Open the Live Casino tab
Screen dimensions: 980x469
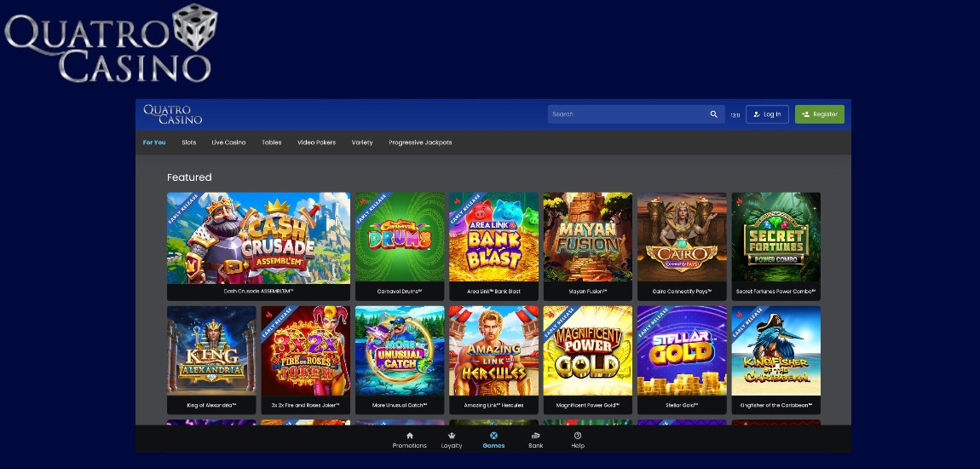click(x=228, y=142)
